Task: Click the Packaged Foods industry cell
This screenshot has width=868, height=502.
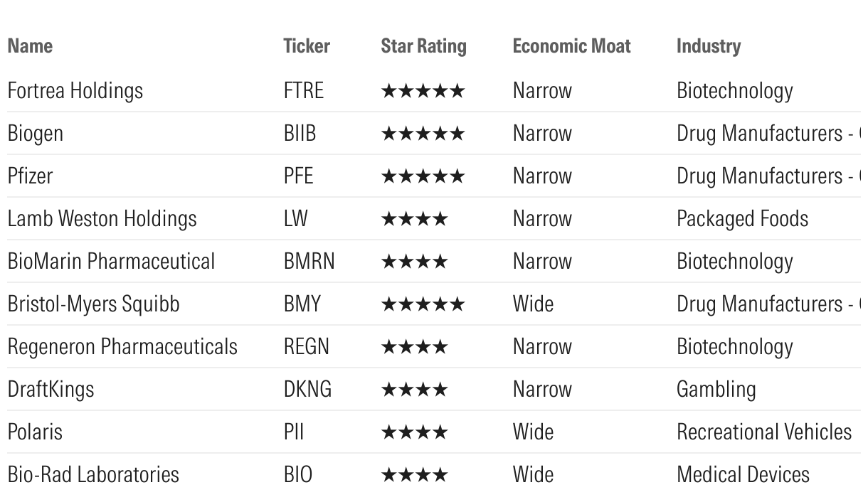Action: 742,219
